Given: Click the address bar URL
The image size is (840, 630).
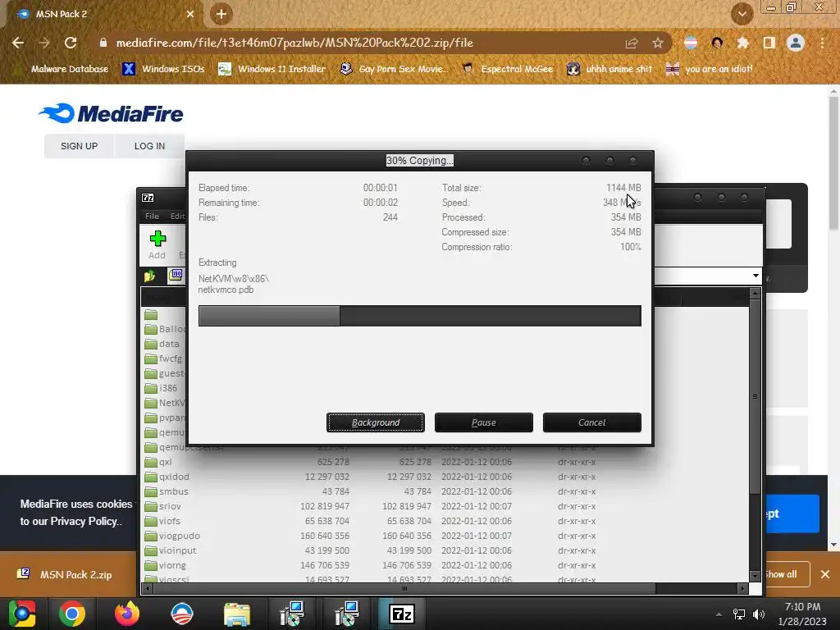Looking at the screenshot, I should click(294, 43).
